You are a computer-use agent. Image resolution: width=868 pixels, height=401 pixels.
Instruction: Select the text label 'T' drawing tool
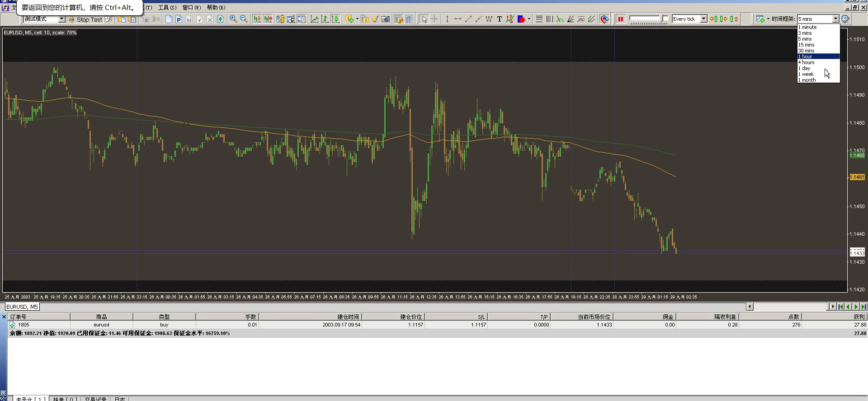click(x=499, y=19)
